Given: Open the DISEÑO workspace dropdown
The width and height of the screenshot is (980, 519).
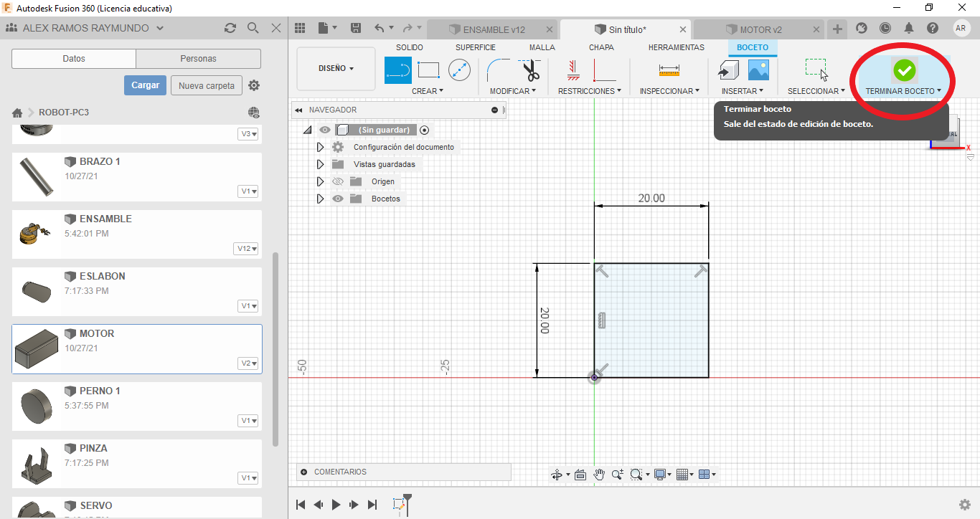Looking at the screenshot, I should (x=336, y=69).
